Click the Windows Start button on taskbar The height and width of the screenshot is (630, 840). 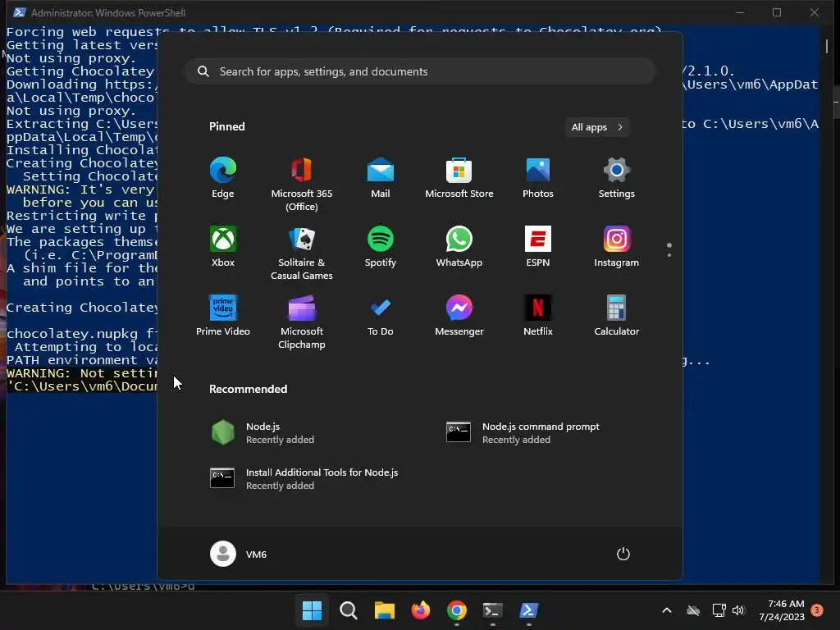(x=312, y=610)
